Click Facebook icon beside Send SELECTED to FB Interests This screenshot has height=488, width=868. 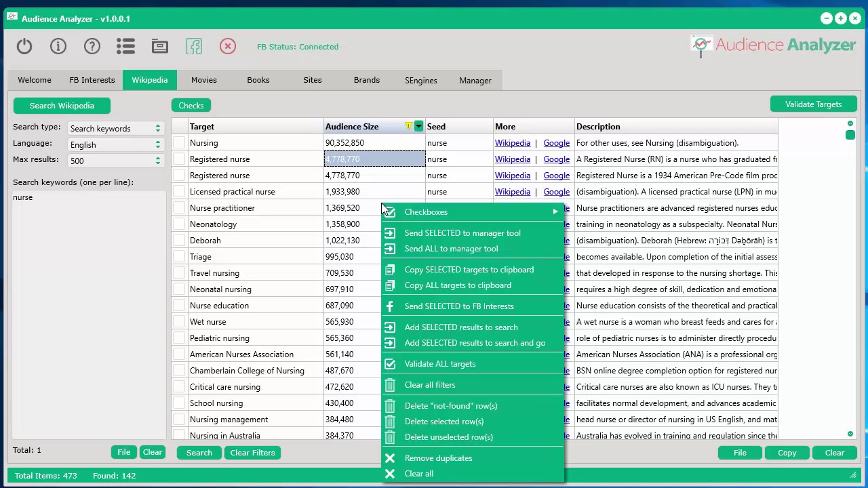click(x=390, y=306)
